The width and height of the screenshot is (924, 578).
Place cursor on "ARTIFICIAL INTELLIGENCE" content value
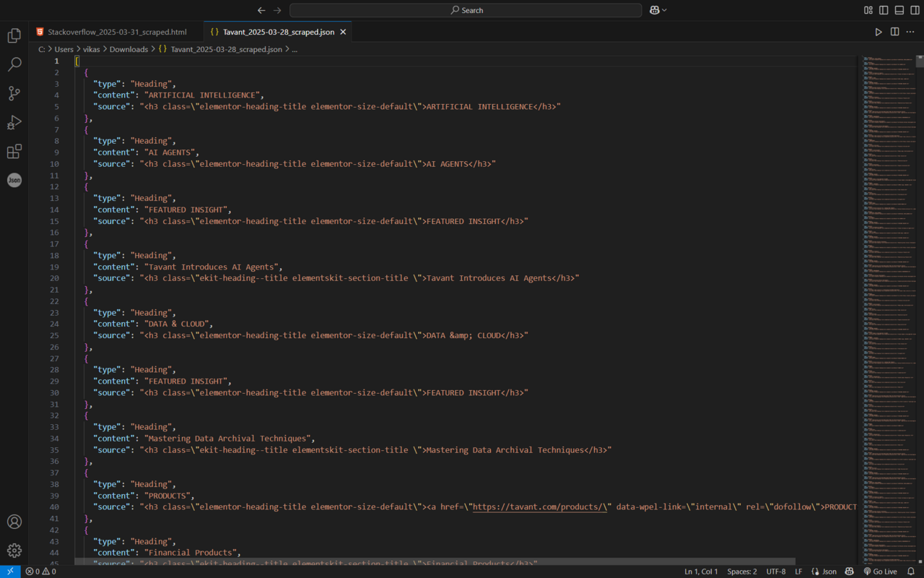tap(203, 95)
